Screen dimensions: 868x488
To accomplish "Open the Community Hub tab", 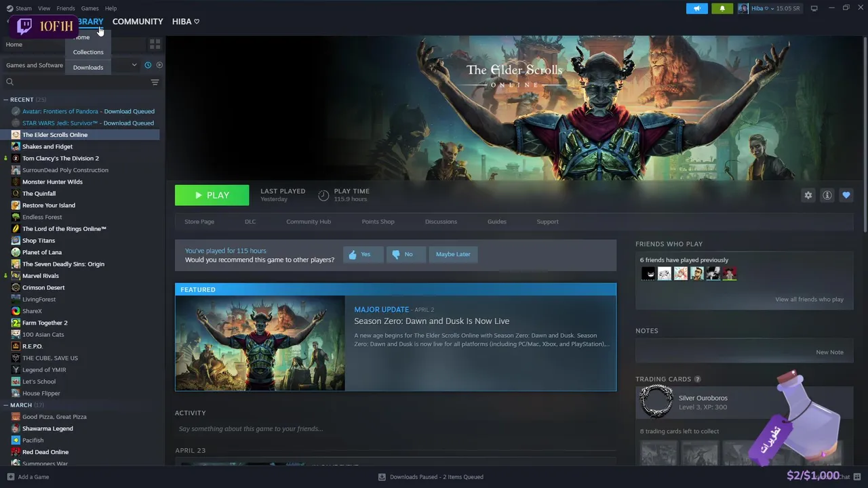I will click(309, 222).
